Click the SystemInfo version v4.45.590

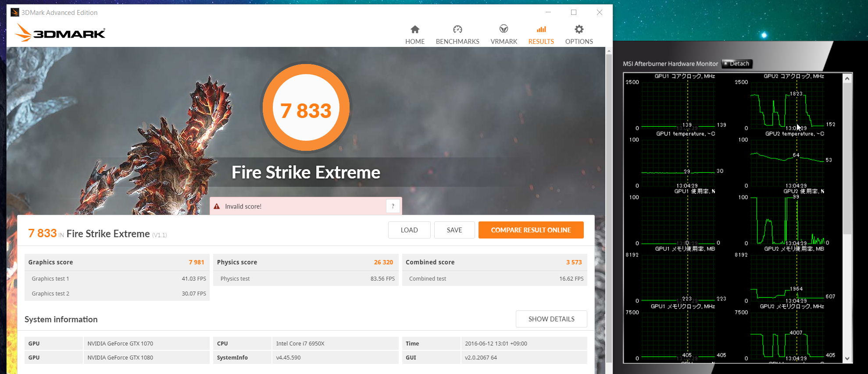tap(288, 357)
